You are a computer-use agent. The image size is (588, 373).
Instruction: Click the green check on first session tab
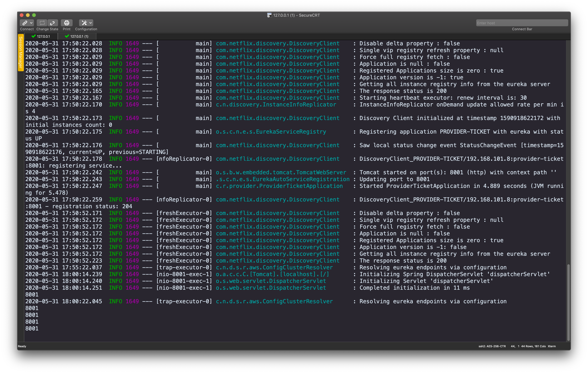[34, 36]
